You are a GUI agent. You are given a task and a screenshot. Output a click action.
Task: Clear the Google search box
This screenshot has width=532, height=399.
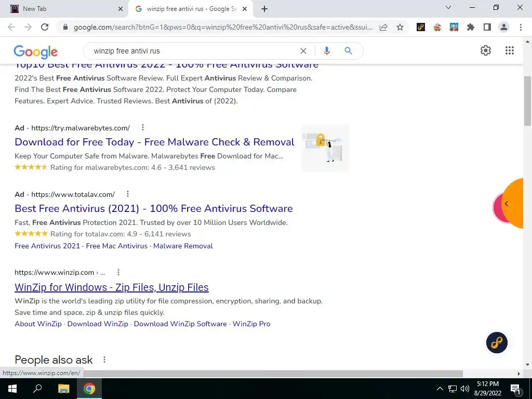tap(303, 51)
